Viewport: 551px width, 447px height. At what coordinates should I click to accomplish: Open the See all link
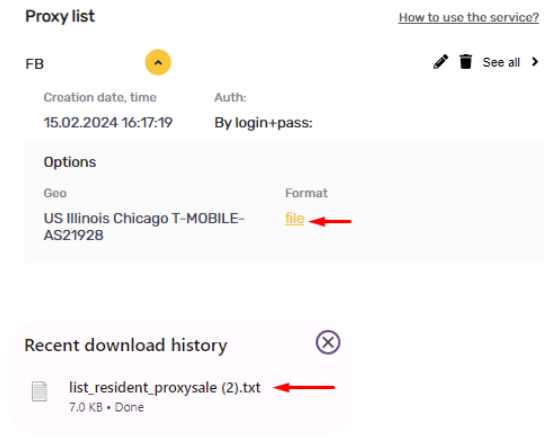[x=501, y=62]
